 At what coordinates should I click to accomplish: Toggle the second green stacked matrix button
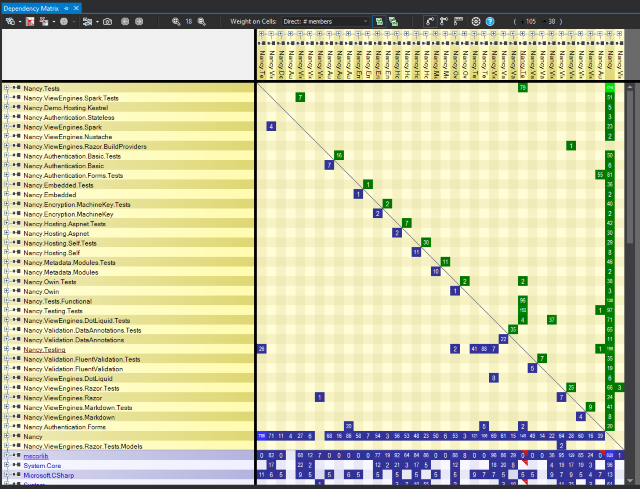[x=393, y=21]
